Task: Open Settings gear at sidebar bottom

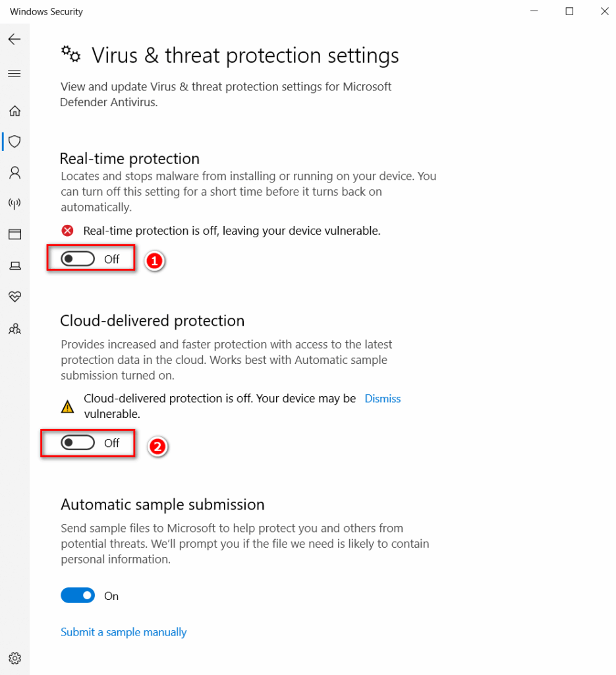Action: [x=14, y=659]
